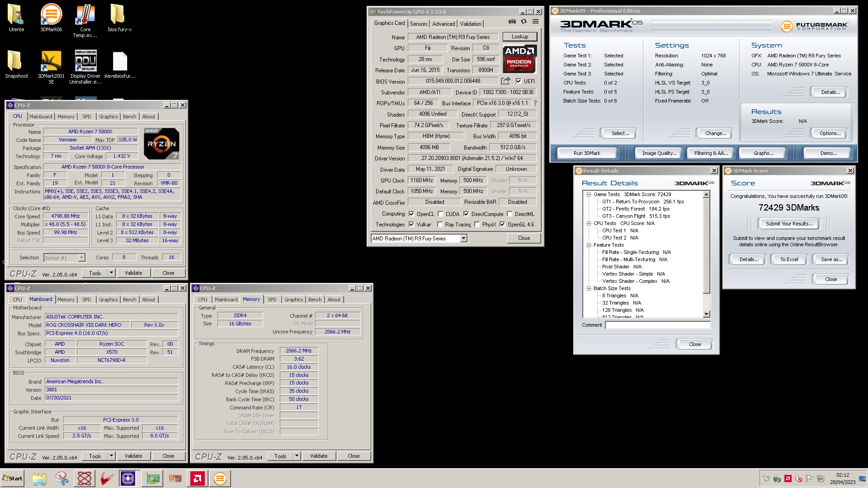Open Tools dropdown arrow in CPU-Z memory timings window
This screenshot has width=868, height=488.
[297, 456]
